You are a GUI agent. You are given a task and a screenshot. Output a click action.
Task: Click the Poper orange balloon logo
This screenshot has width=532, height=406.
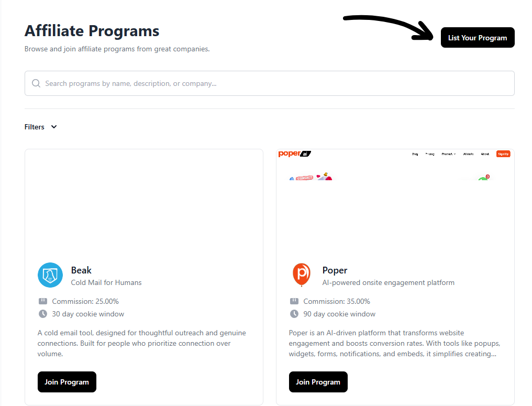[x=301, y=275]
